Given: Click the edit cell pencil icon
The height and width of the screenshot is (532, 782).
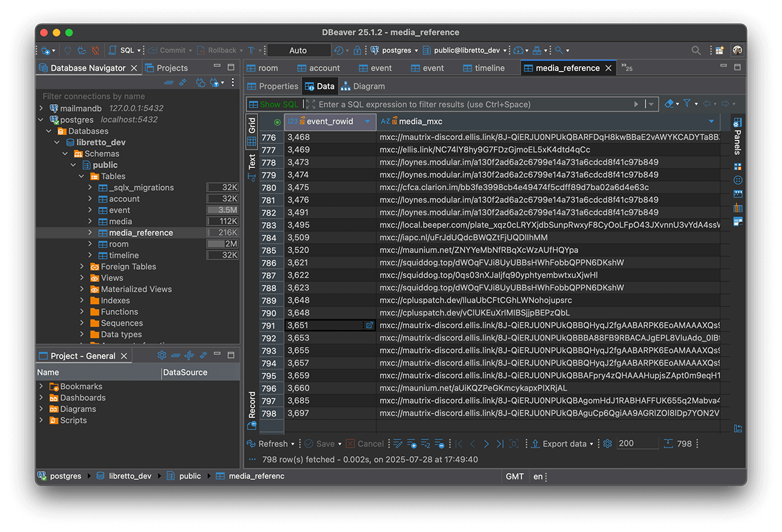Looking at the screenshot, I should [397, 444].
